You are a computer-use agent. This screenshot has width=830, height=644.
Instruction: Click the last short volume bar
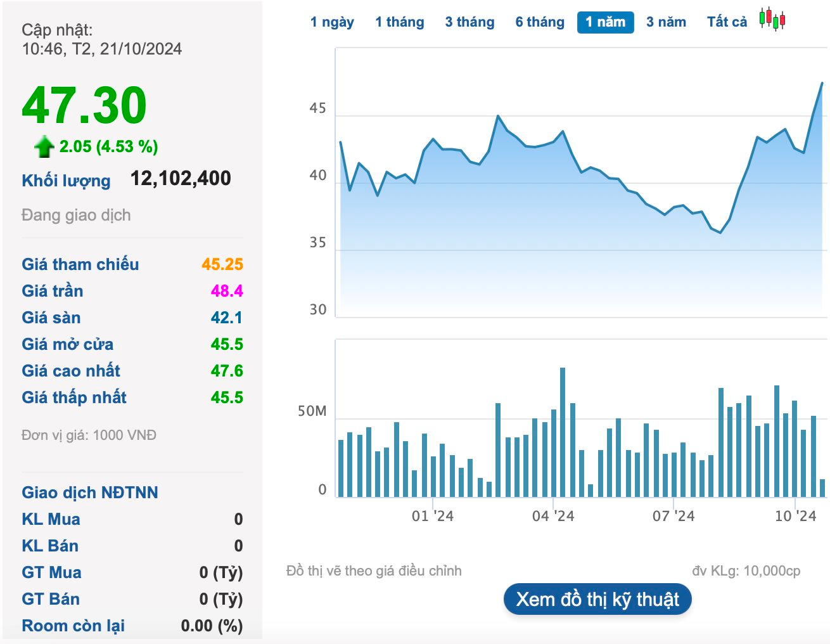tap(822, 488)
